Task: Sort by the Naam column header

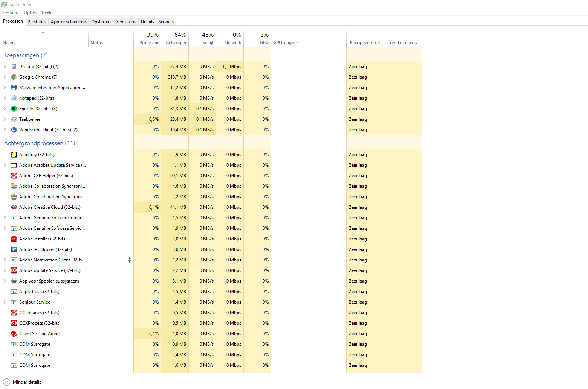Action: click(x=44, y=39)
